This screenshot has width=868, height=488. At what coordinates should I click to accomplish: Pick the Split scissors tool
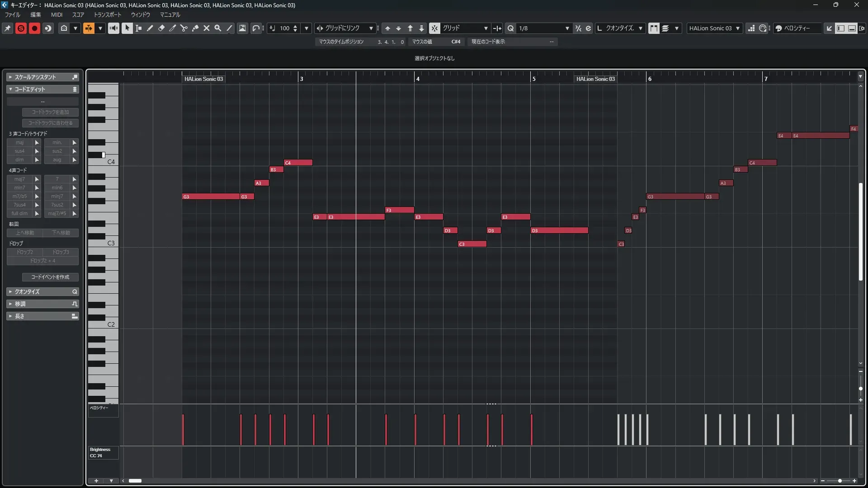pyautogui.click(x=184, y=28)
